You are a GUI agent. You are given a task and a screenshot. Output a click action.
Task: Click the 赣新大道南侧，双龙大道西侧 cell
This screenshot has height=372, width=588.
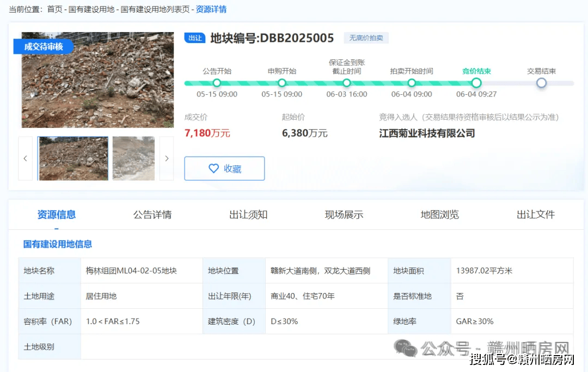coord(327,271)
